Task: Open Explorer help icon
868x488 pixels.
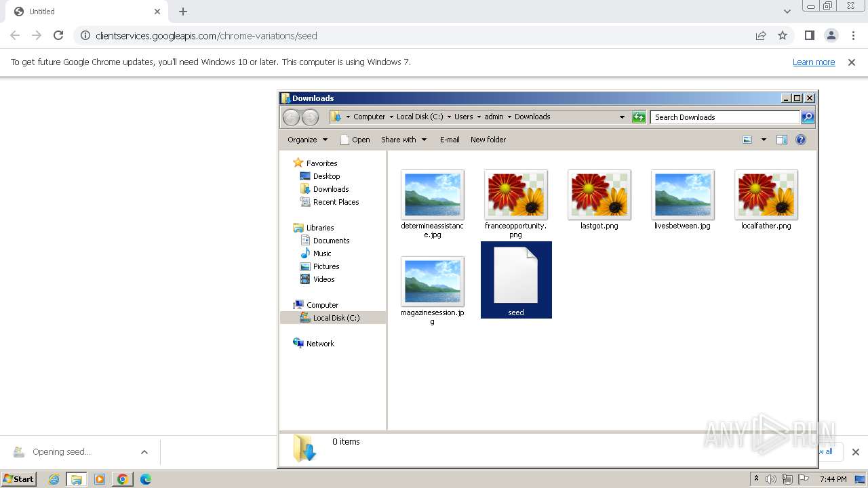Action: tap(801, 140)
